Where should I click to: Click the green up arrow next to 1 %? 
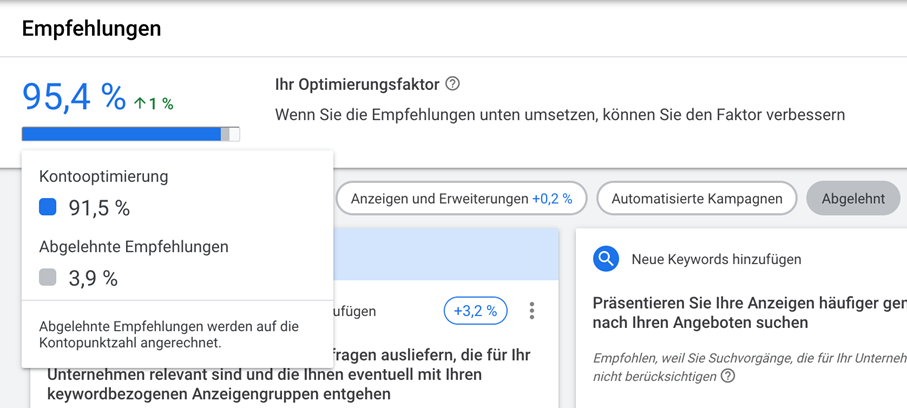(140, 103)
